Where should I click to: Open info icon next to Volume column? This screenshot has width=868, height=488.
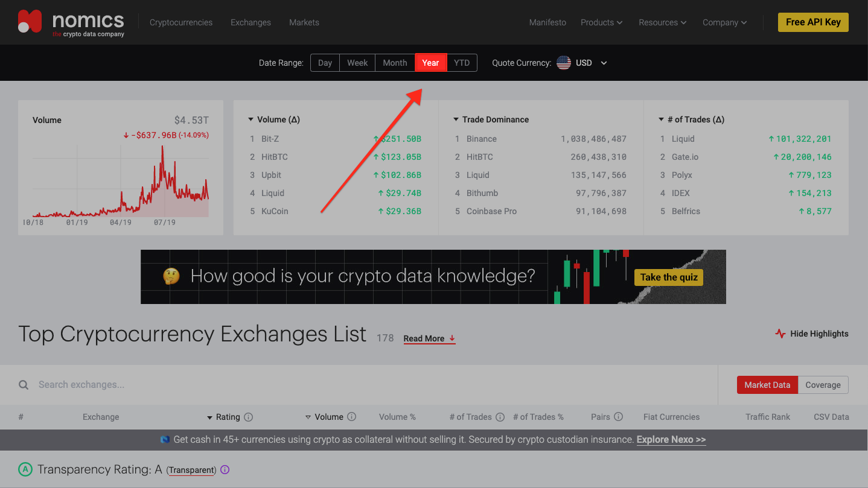pos(352,417)
